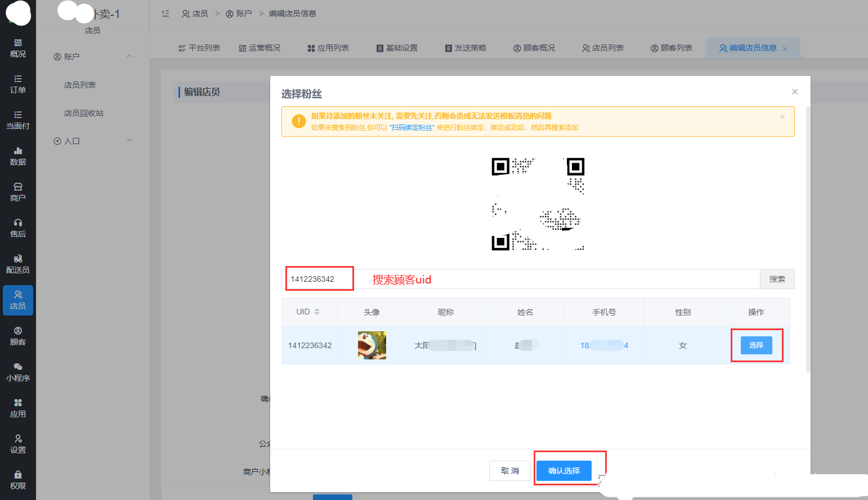The height and width of the screenshot is (500, 868).
Task: Open the 订单 orders sidebar item
Action: point(18,84)
